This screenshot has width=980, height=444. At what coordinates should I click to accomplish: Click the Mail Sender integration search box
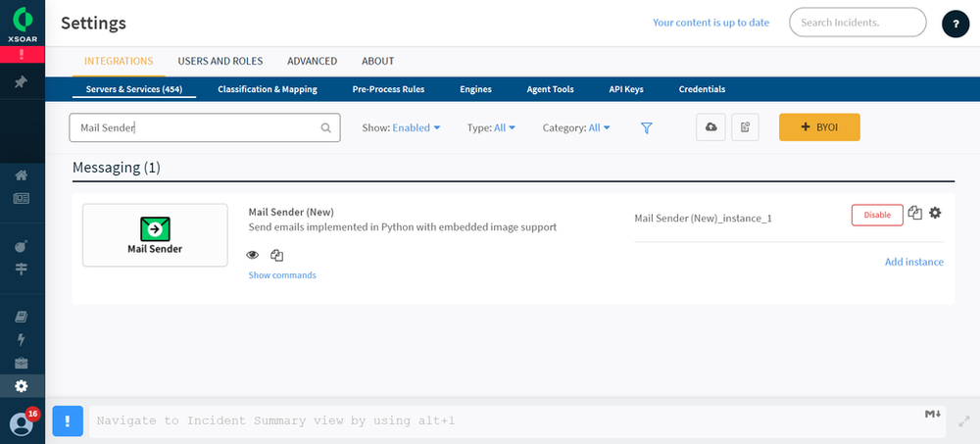point(205,127)
